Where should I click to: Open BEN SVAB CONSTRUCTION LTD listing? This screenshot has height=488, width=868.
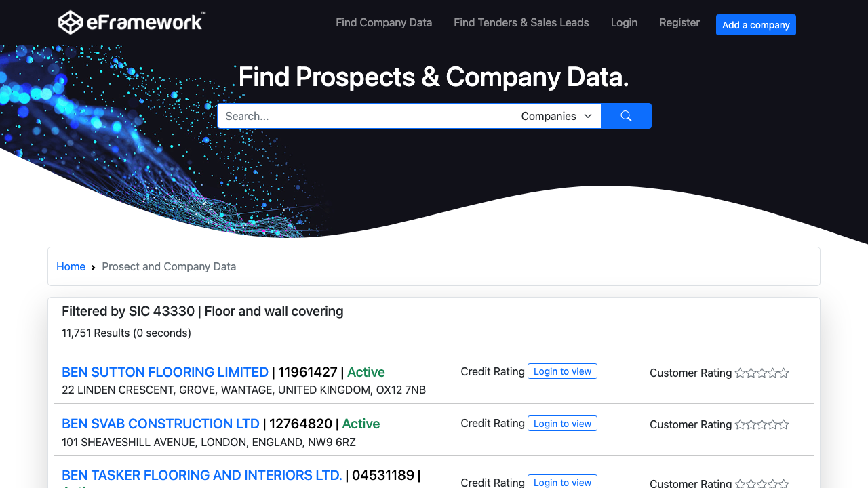(x=161, y=424)
